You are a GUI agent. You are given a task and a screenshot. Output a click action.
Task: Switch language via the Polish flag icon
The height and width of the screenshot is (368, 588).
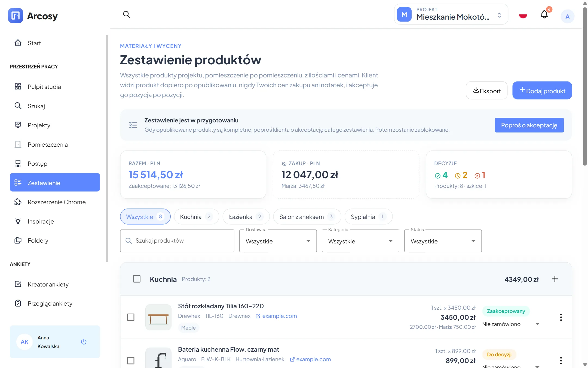point(523,16)
